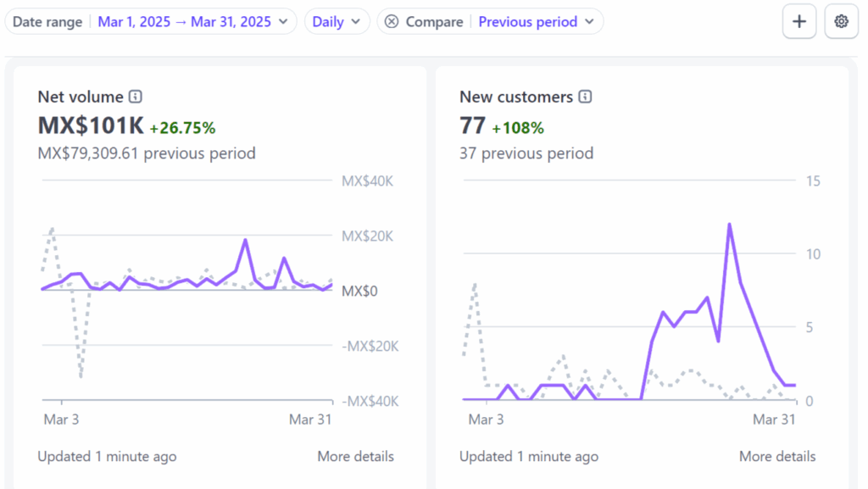Click the Net volume chart title
Screen dimensions: 868x489
click(81, 97)
